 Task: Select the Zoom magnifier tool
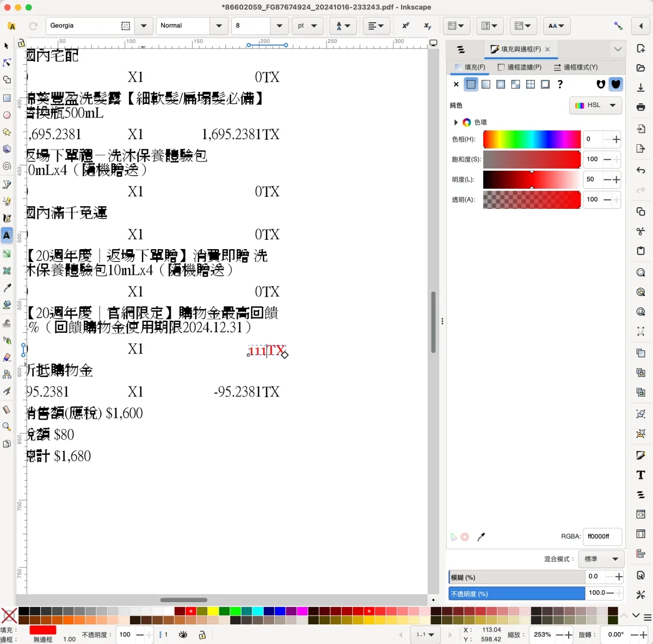7,426
